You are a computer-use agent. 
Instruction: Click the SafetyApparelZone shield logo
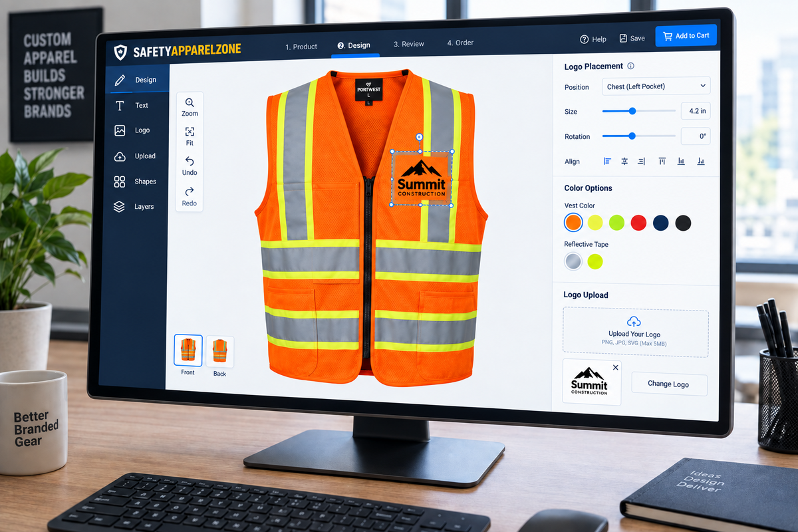pyautogui.click(x=120, y=52)
